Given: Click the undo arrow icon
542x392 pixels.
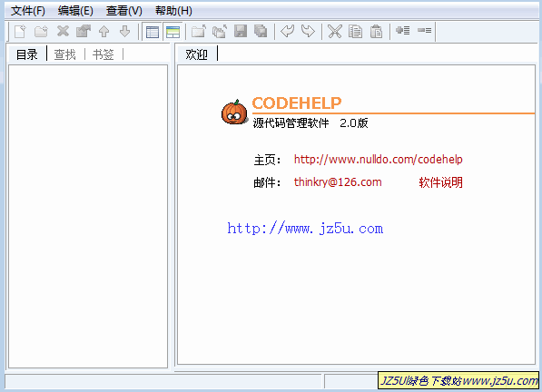Looking at the screenshot, I should 287,31.
